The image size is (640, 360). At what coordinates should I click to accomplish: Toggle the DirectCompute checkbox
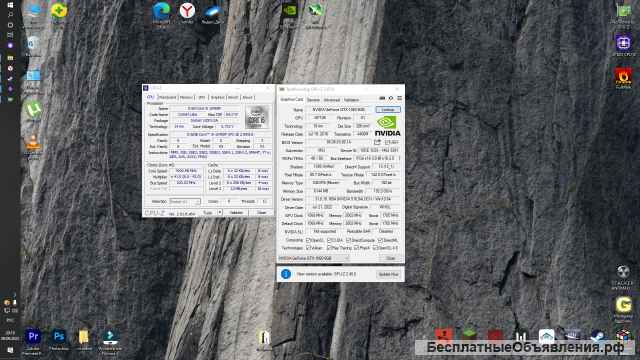[x=349, y=240]
